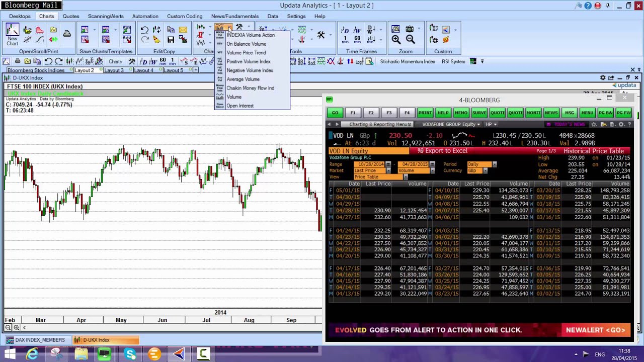Click the zoom out magnifier in Zoom group

411,40
